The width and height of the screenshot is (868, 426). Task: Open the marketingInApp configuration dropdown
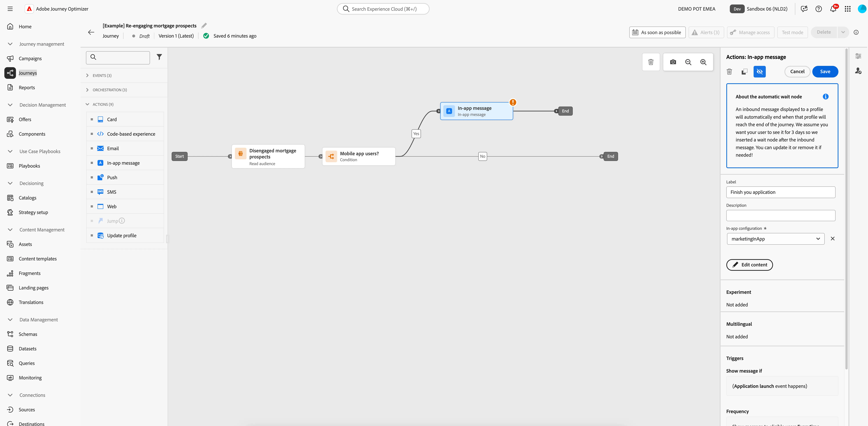[776, 239]
